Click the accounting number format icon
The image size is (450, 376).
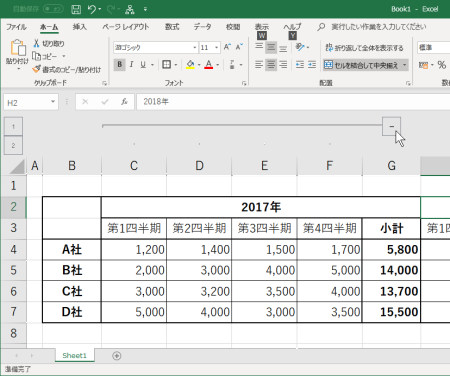click(423, 65)
